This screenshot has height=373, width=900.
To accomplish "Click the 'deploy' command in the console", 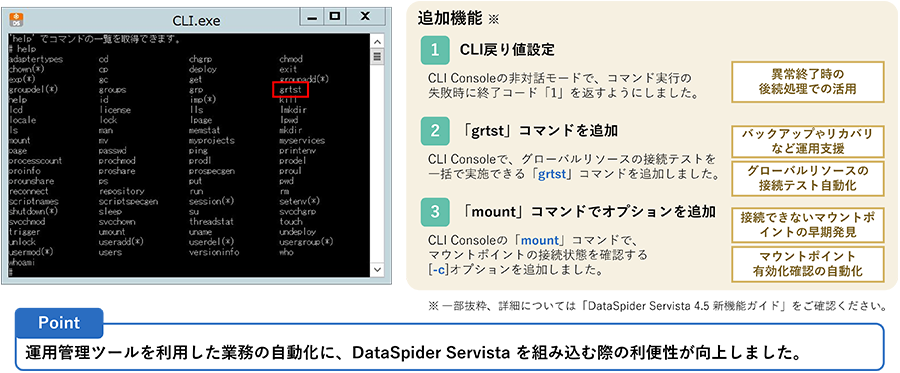I will pos(203,69).
